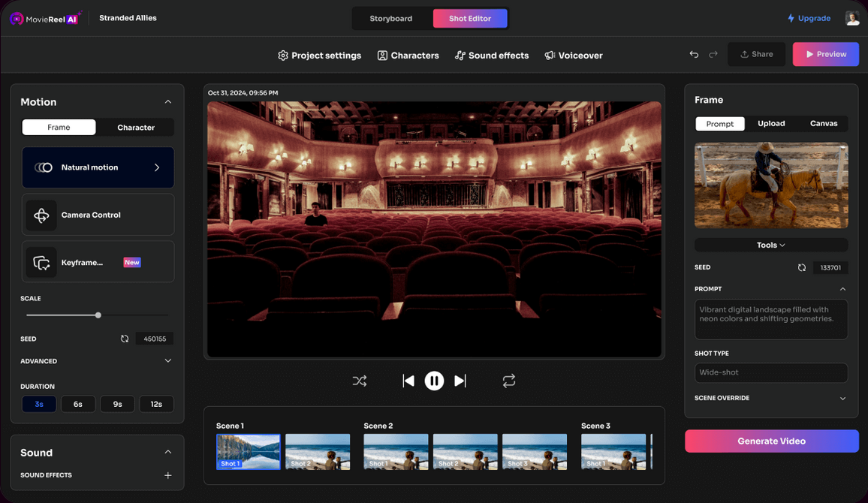Adjust the Scale slider handle
This screenshot has width=868, height=503.
98,315
